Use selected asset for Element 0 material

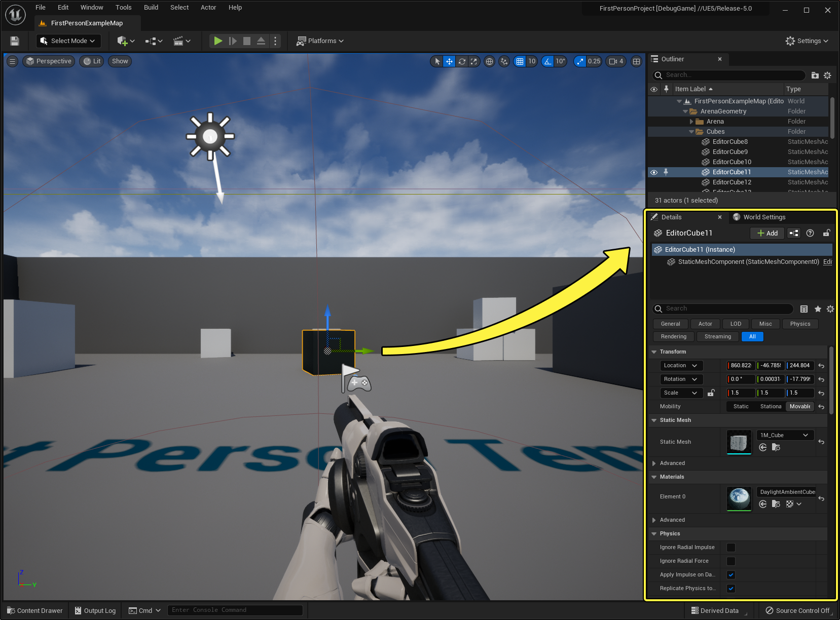[762, 504]
